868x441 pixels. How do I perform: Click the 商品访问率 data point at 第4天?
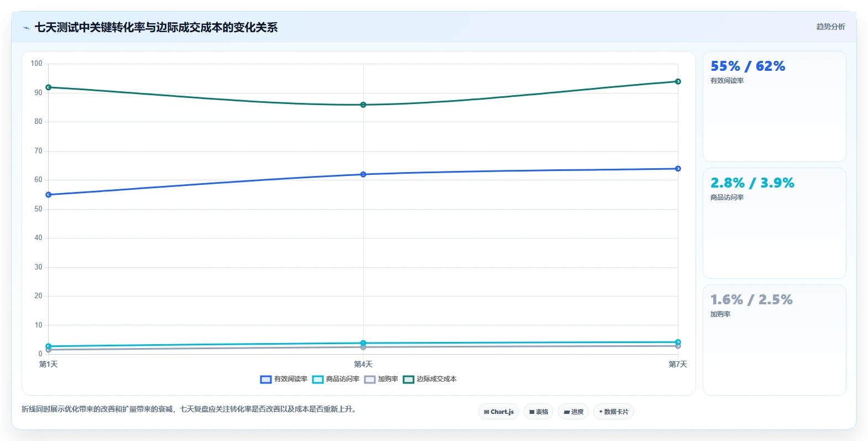coord(363,343)
